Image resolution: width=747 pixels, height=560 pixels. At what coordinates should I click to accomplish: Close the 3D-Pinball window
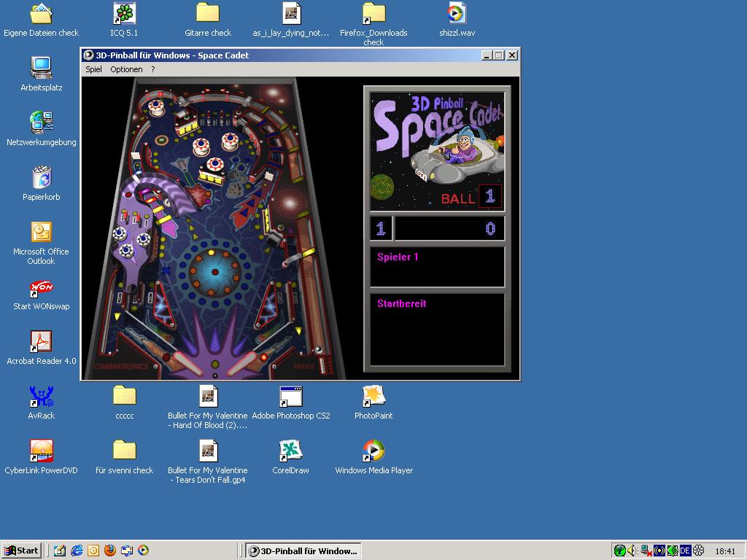(x=511, y=55)
